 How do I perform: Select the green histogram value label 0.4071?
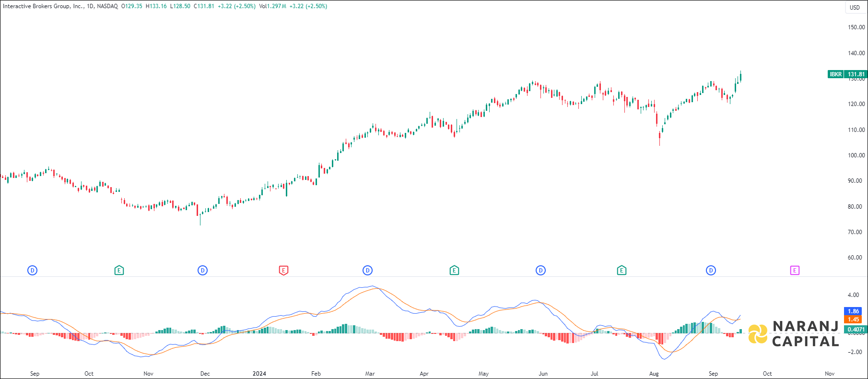[856, 330]
